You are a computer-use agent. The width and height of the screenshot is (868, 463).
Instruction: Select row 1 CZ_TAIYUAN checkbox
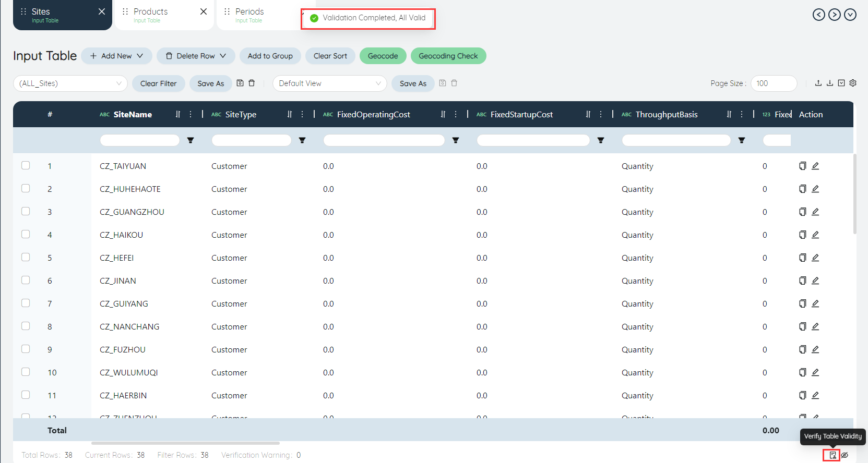tap(26, 165)
